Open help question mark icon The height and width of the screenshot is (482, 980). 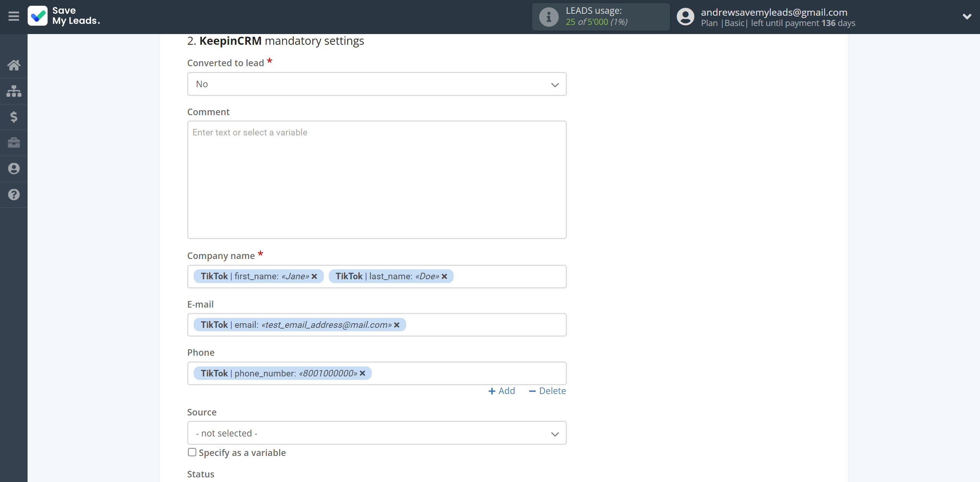click(x=14, y=195)
